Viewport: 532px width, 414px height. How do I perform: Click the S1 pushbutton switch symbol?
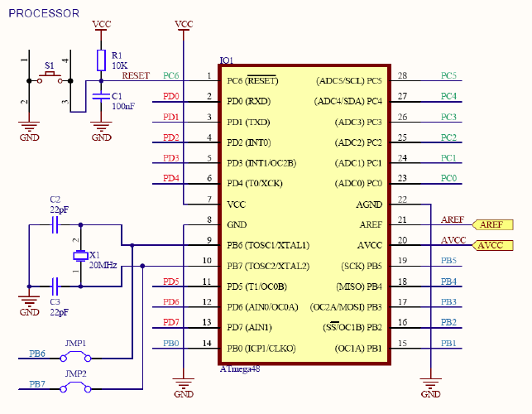pyautogui.click(x=51, y=79)
